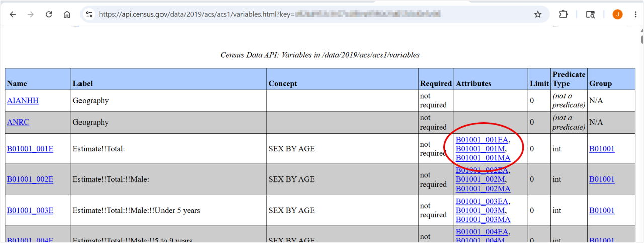Open the B01001_002M attribute link
Viewport: 644px width, 243px height.
[x=480, y=179]
